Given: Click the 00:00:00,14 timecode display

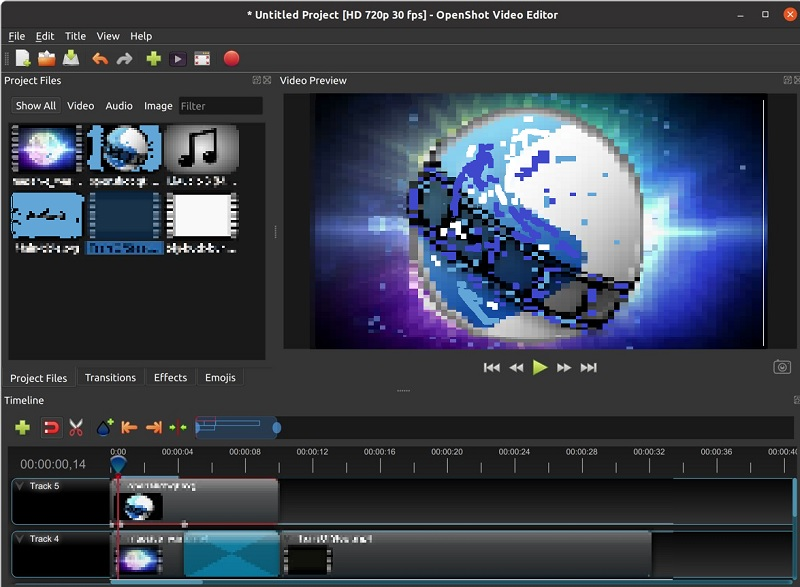Looking at the screenshot, I should [53, 464].
